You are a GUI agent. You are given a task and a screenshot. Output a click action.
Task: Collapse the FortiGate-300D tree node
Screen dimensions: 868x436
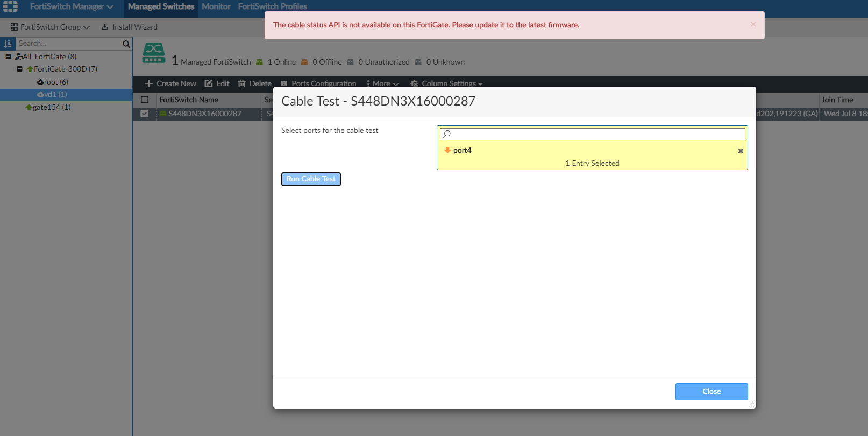point(19,69)
